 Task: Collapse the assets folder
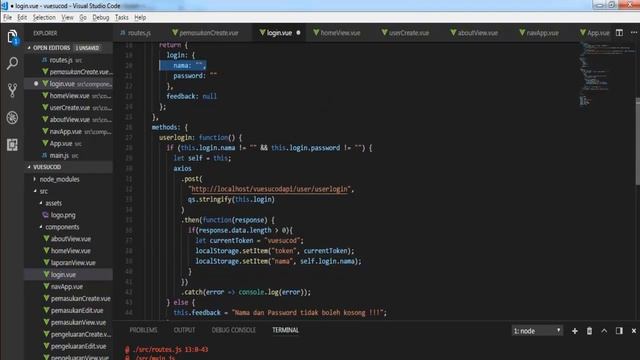coord(53,203)
